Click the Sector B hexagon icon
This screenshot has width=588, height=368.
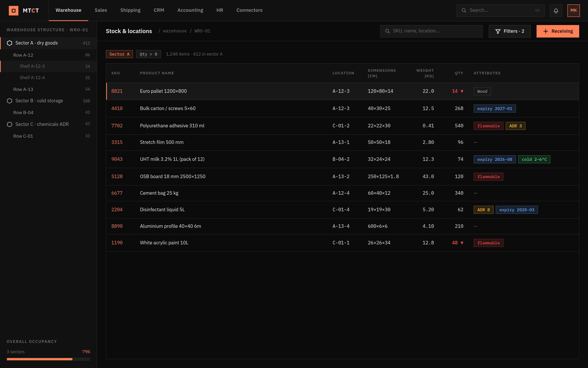[10, 101]
